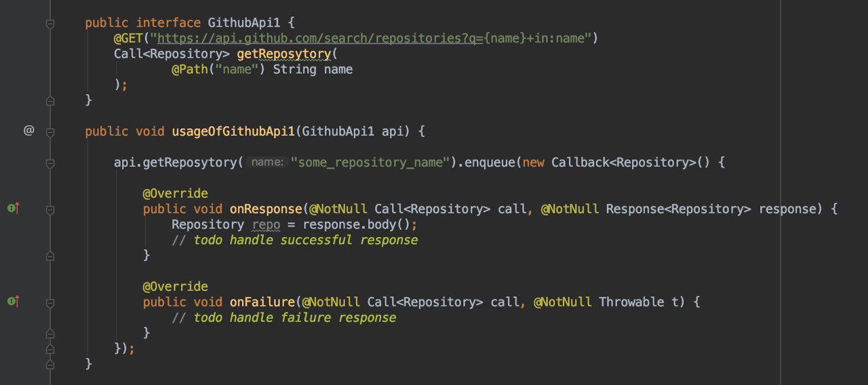Collapse the usageOfGithubApi1 method fold marker
This screenshot has height=385, width=868.
pos(50,132)
